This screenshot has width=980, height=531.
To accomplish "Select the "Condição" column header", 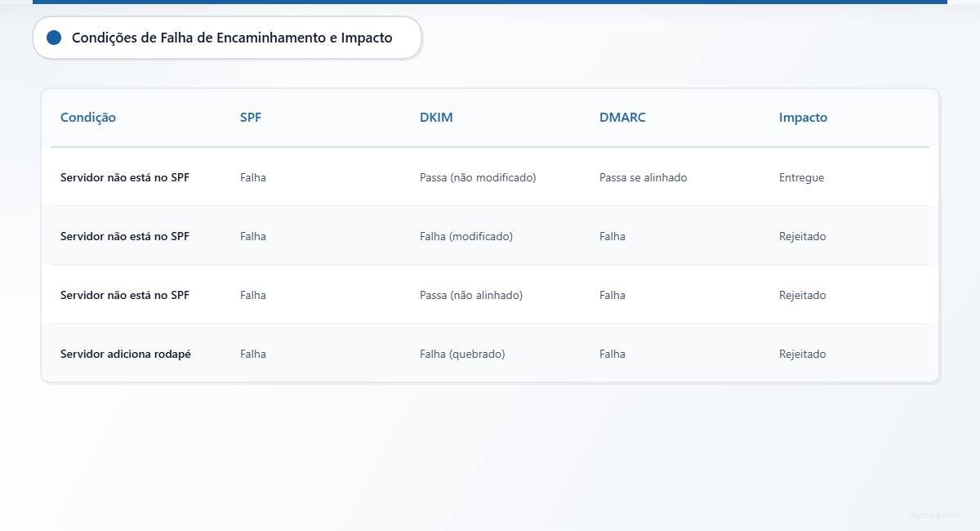I will (x=88, y=118).
